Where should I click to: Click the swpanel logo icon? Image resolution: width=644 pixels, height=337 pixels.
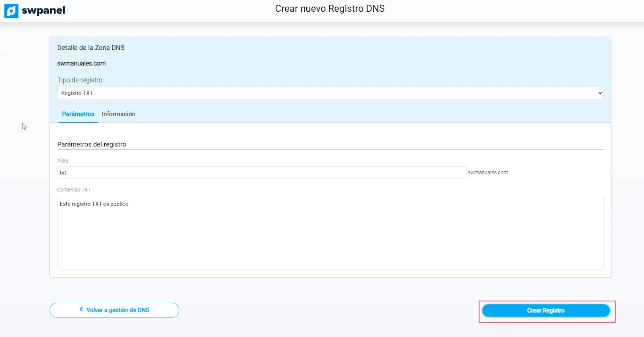[x=11, y=11]
